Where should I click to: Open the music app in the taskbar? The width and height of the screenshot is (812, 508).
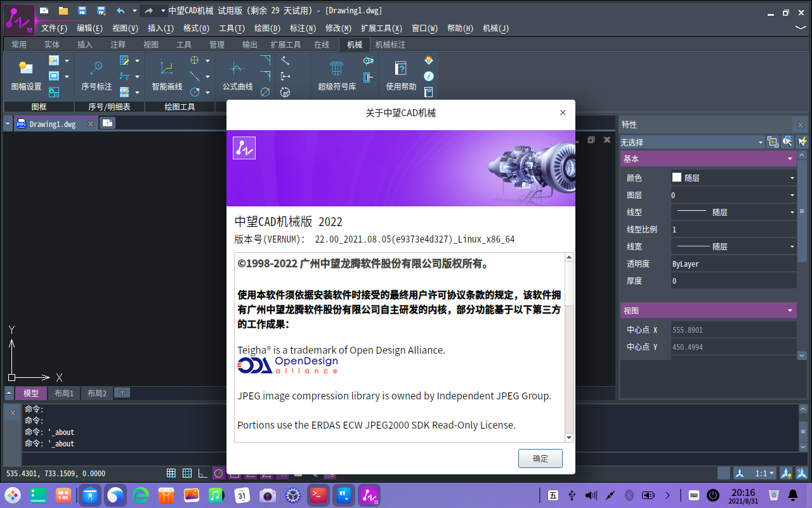click(x=216, y=495)
